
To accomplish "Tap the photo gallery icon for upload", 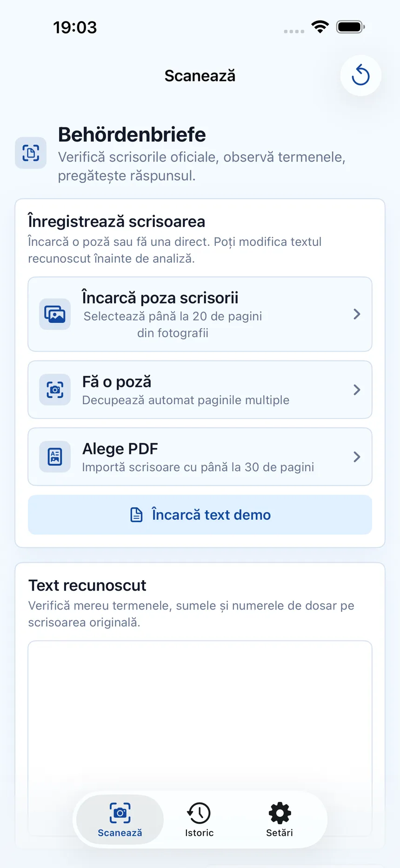I will click(x=55, y=314).
